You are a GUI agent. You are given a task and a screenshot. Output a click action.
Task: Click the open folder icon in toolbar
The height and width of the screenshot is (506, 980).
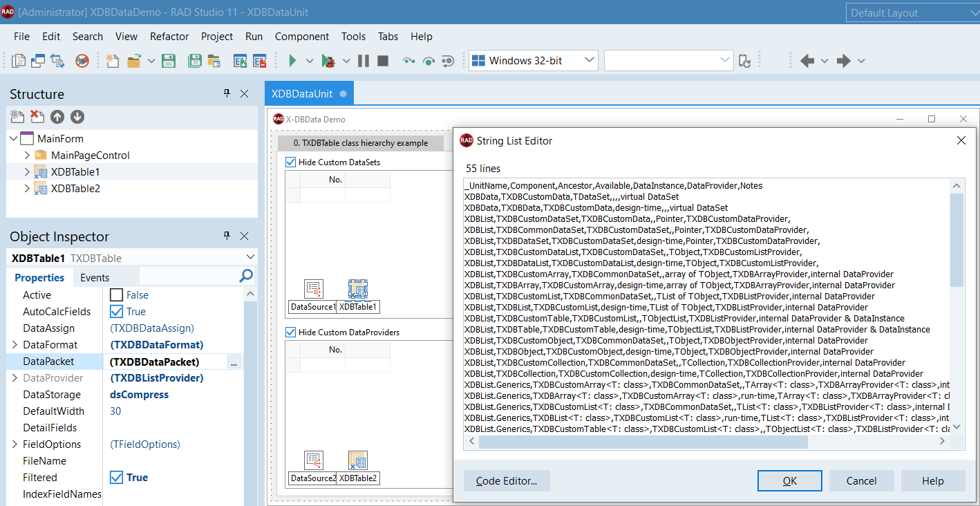(x=134, y=61)
